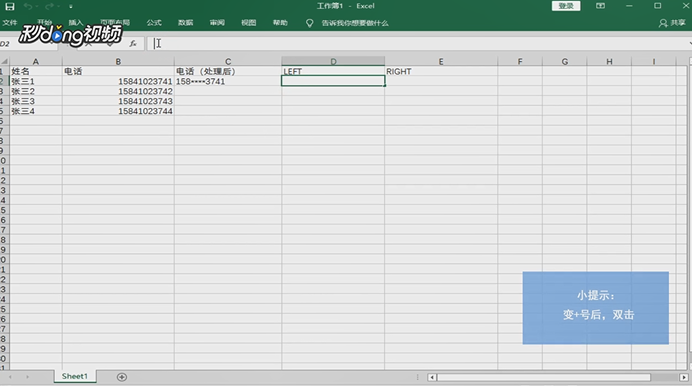Screen dimensions: 692x386
Task: Select the cell containing 张三1
Action: point(36,81)
